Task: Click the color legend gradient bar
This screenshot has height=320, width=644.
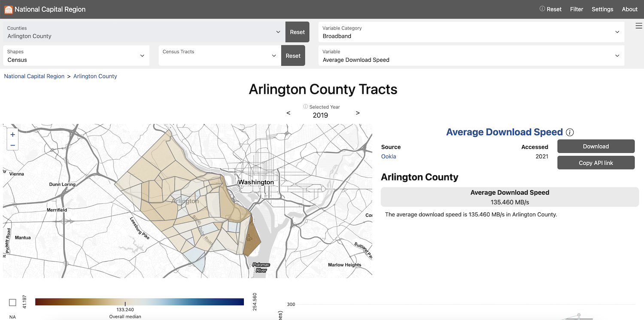Action: pyautogui.click(x=140, y=302)
